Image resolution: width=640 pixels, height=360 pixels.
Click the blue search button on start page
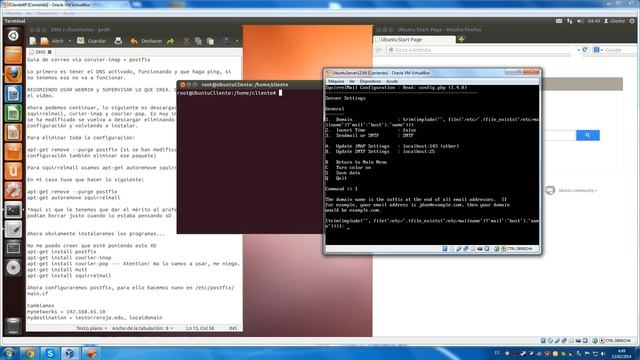point(588,135)
